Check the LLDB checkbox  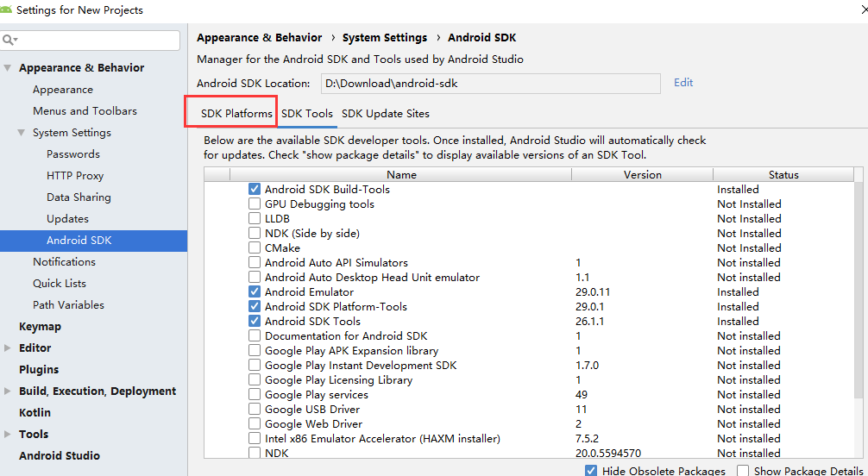[x=255, y=219]
